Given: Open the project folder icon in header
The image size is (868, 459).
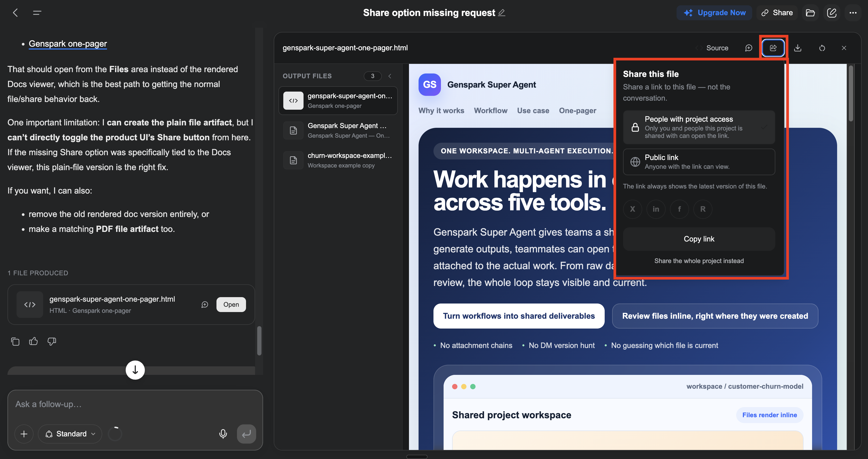Looking at the screenshot, I should 810,13.
